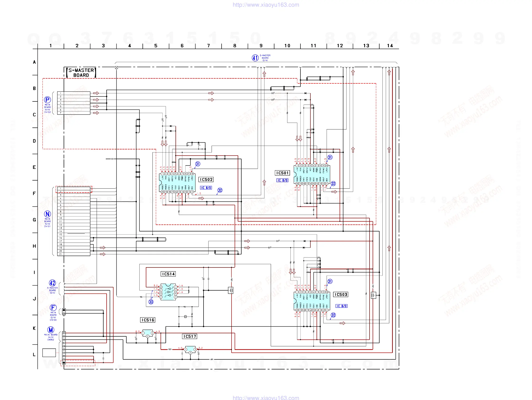
Task: Click column header 9 on the grid ruler
Action: (x=261, y=46)
